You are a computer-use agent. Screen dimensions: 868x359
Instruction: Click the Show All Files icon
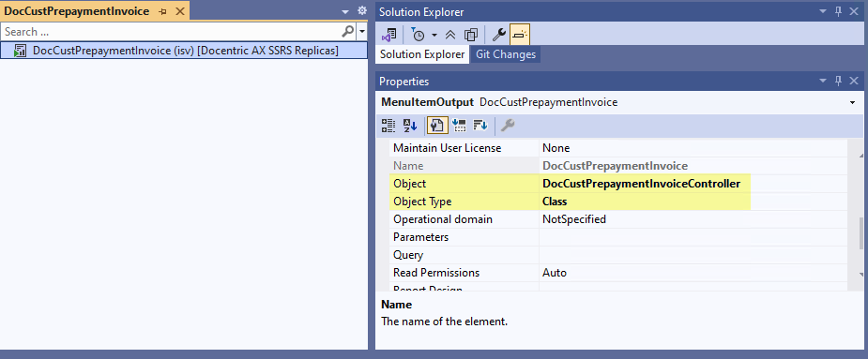[x=471, y=35]
